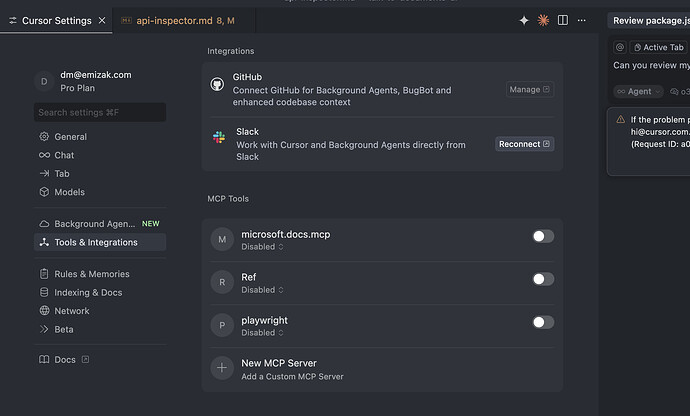Image resolution: width=690 pixels, height=416 pixels.
Task: Expand the Disabled status under playwright
Action: [x=262, y=333]
